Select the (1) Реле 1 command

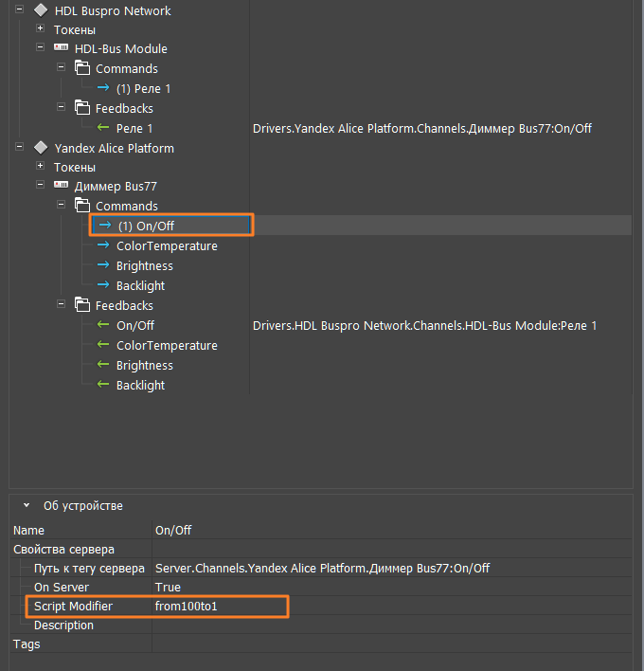(x=143, y=88)
